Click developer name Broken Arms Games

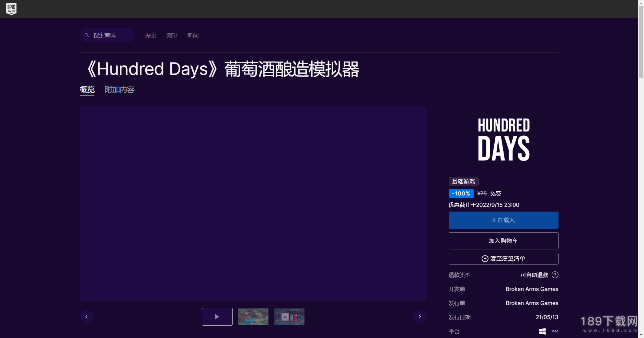[x=532, y=289]
